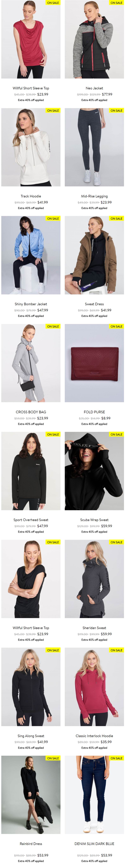View the Scuba Wrap Sweat hooded photo
Screen dimensions: 127x868
tap(94, 471)
